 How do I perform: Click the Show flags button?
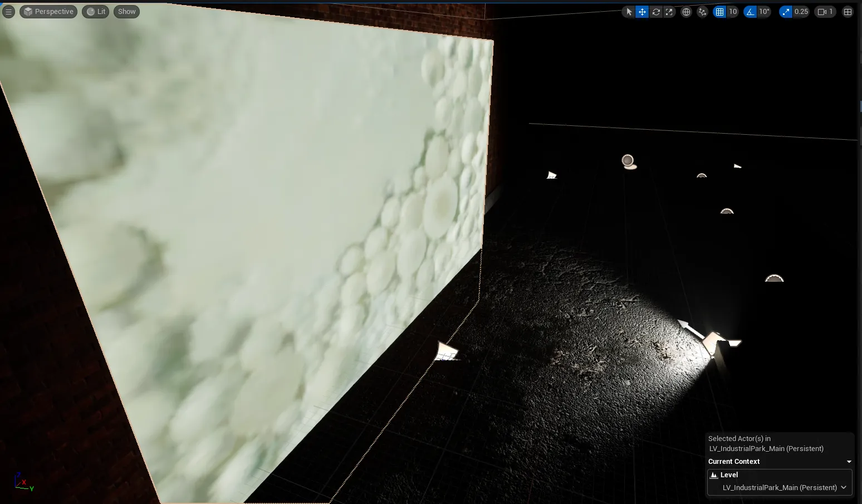[126, 12]
